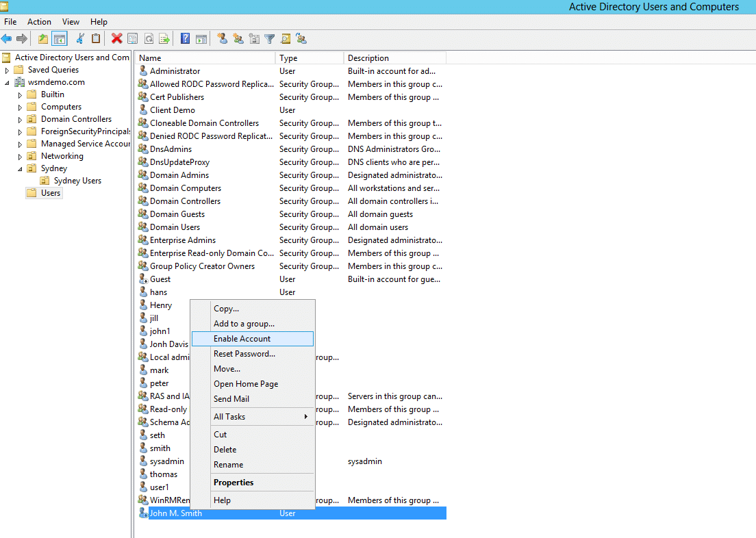
Task: Expand the Domain Controllers node
Action: [x=20, y=120]
